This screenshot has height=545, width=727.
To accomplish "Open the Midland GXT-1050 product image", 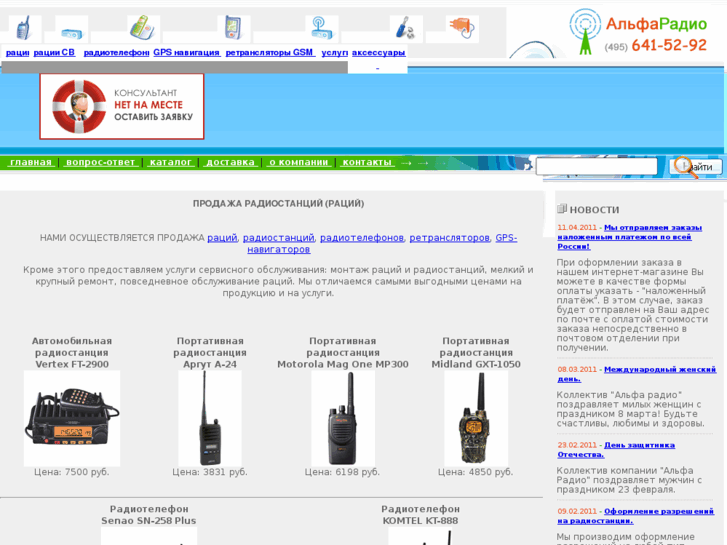I will 476,418.
